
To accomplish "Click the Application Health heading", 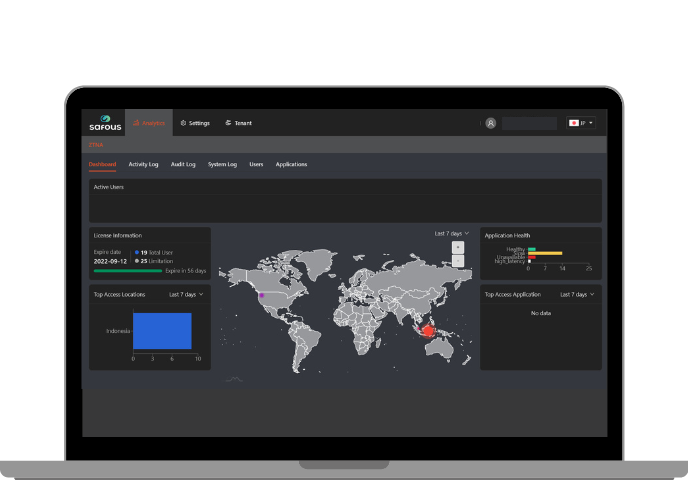I will tap(507, 236).
